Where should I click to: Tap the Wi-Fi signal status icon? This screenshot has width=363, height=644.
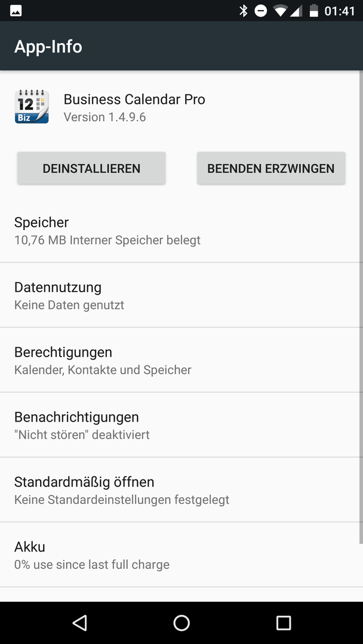(x=280, y=11)
